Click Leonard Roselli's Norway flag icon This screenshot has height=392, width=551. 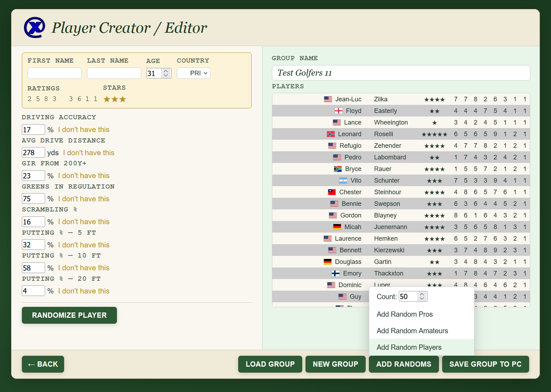tap(331, 134)
